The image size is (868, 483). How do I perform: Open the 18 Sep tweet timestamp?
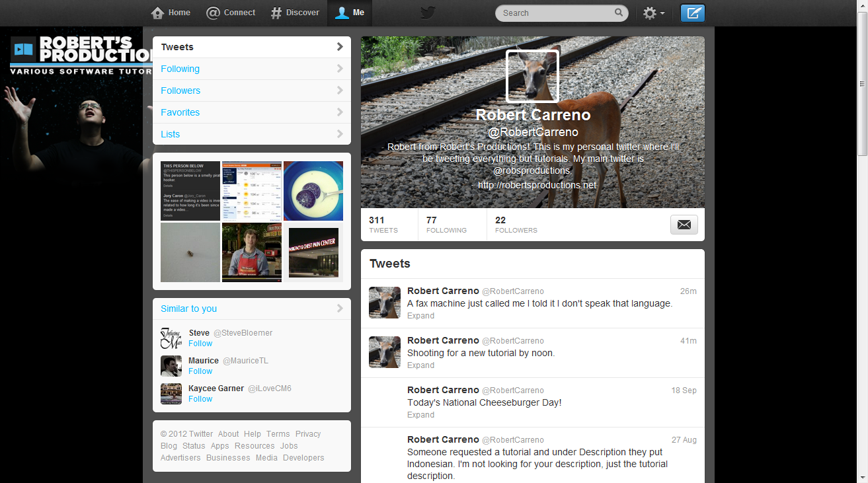[684, 390]
